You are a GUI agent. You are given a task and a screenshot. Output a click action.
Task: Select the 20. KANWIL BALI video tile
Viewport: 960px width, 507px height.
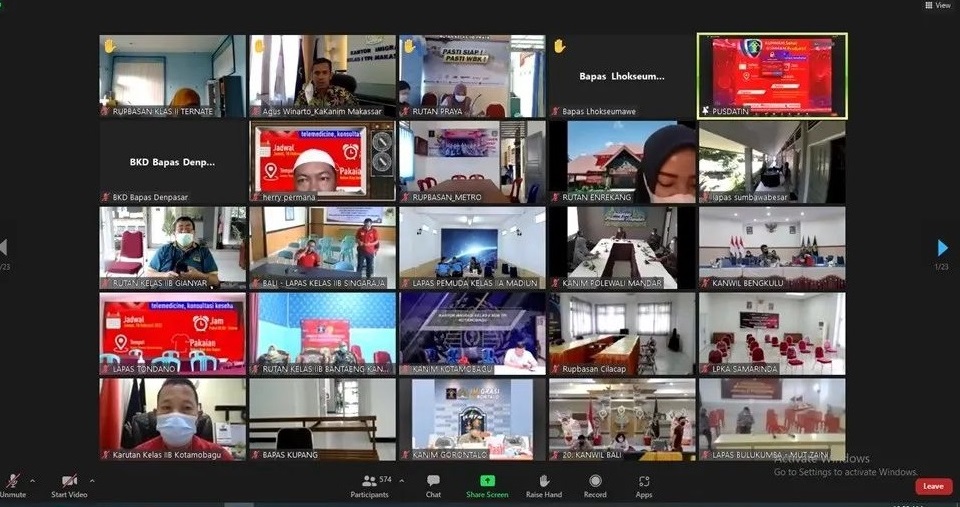622,419
